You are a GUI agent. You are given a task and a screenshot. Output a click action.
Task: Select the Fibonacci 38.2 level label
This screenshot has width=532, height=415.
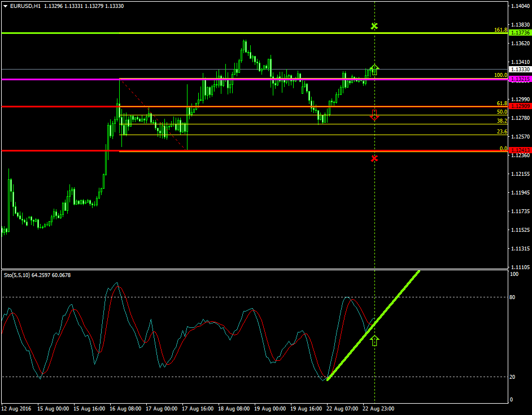502,121
